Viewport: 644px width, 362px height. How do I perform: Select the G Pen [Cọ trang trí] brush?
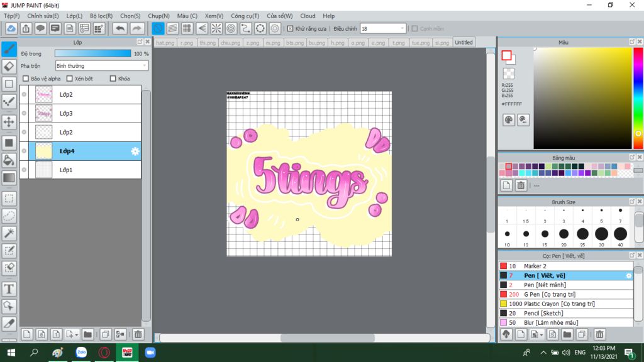[566, 294]
